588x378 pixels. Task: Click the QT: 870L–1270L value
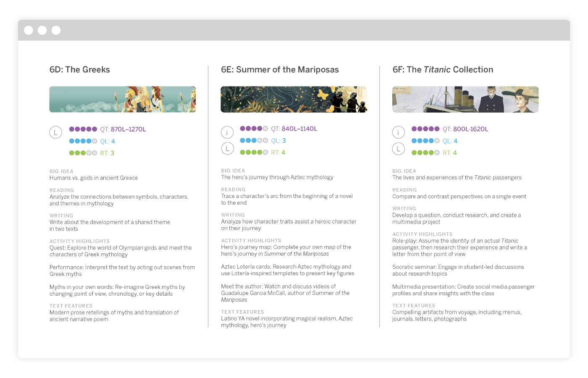coord(123,129)
